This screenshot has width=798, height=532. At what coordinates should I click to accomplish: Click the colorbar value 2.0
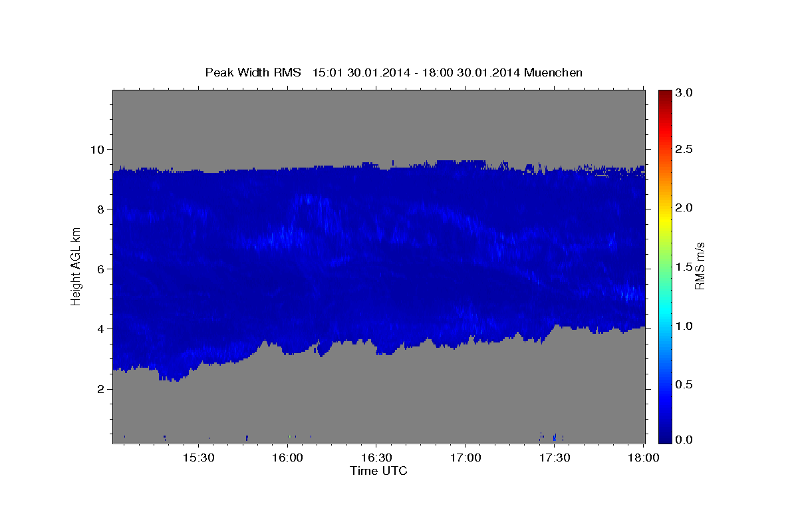(684, 207)
